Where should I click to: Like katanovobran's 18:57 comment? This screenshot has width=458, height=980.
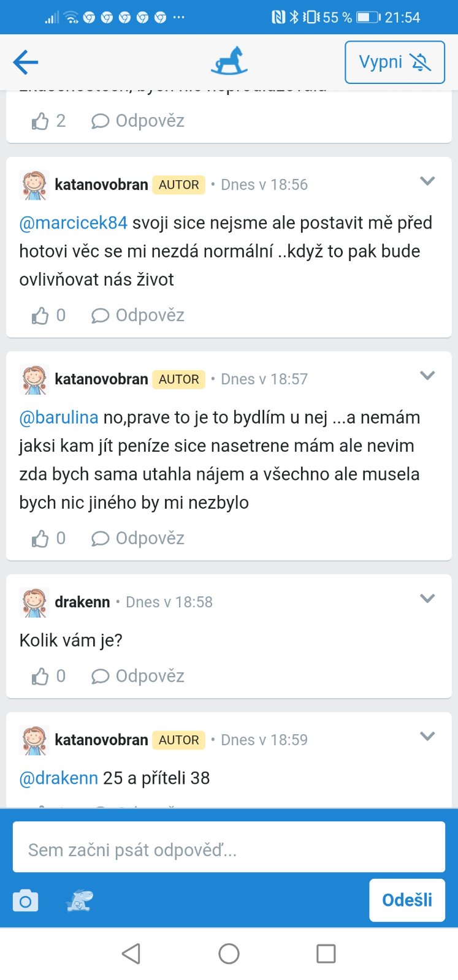coord(40,539)
